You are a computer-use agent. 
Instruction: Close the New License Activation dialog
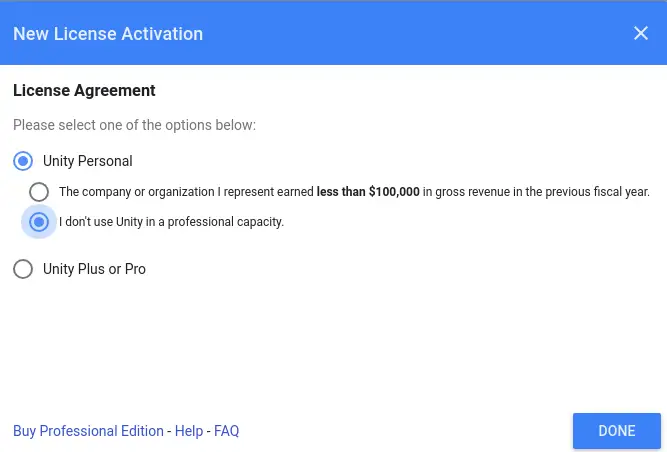pos(641,33)
